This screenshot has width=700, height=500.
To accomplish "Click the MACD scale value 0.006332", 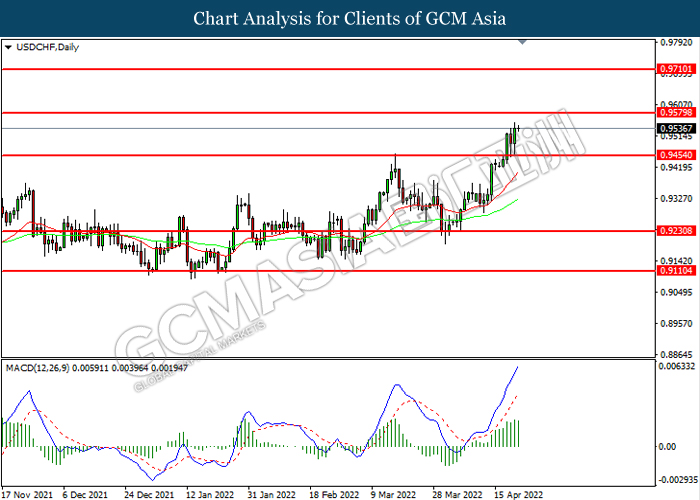I will [676, 366].
